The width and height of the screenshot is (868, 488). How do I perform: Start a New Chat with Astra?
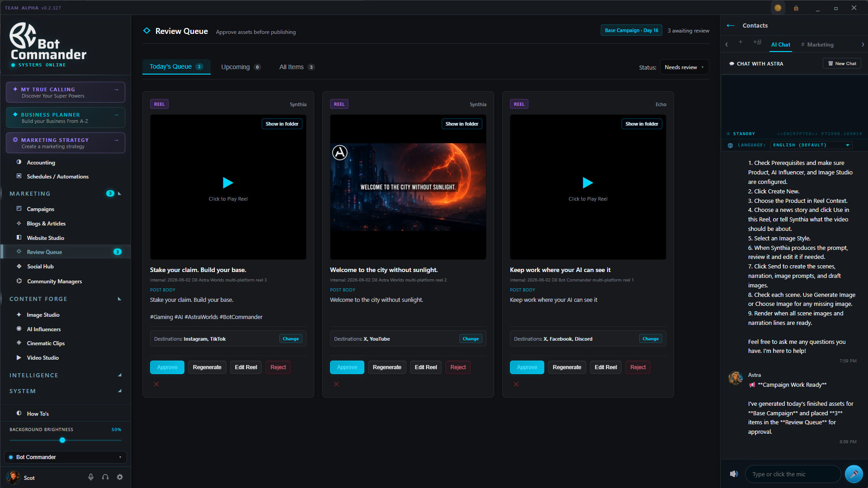point(842,64)
